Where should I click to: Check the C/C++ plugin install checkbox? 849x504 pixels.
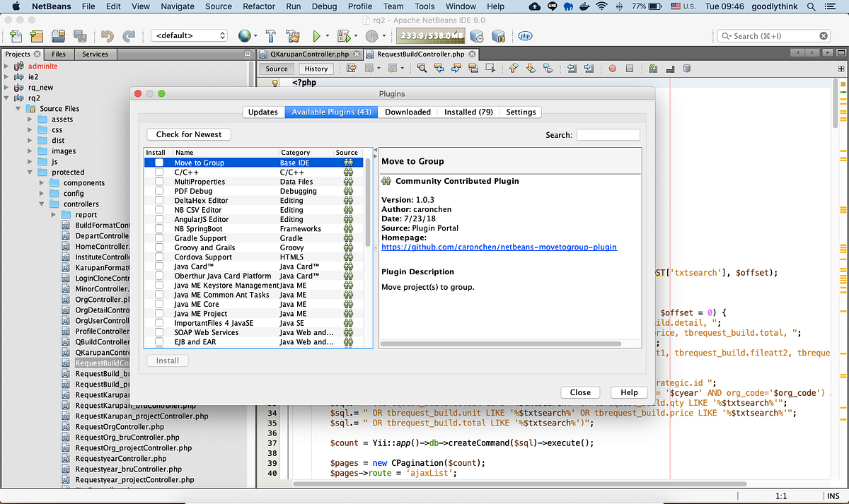pyautogui.click(x=159, y=172)
